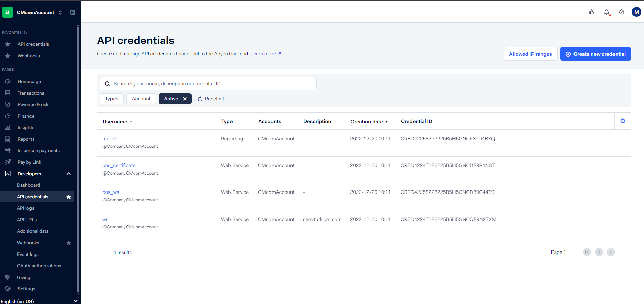Open table column settings gear
The image size is (644, 304).
[x=623, y=121]
